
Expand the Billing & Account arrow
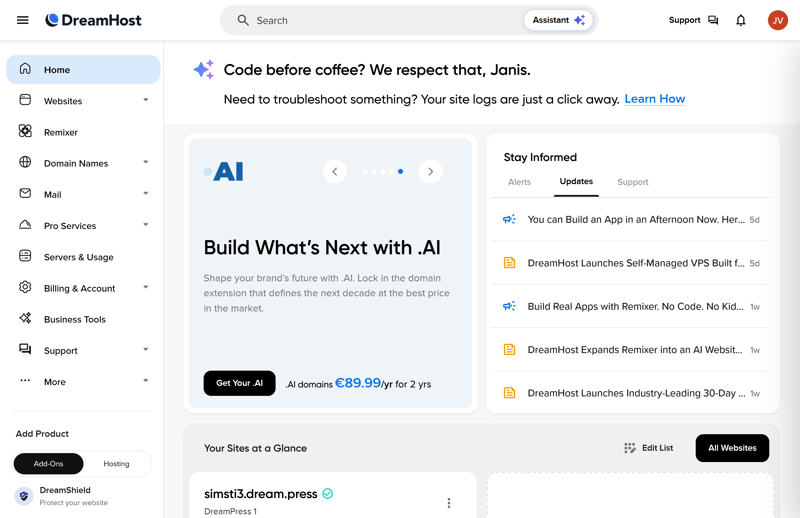pyautogui.click(x=146, y=287)
